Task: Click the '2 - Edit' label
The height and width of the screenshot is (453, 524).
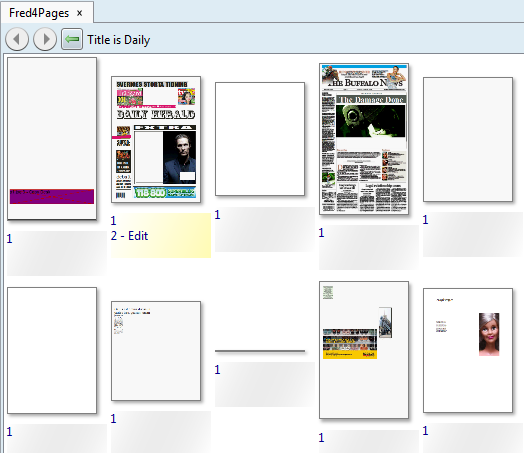Action: click(x=129, y=236)
